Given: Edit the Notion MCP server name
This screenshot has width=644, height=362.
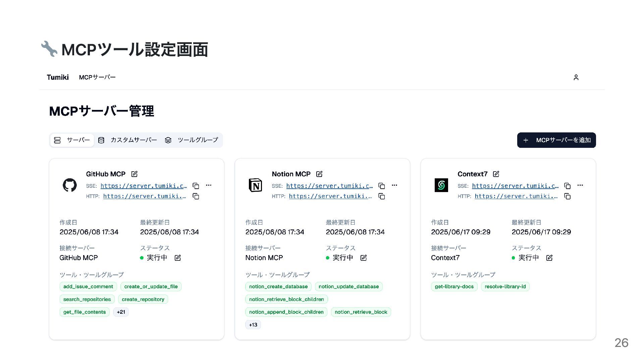Looking at the screenshot, I should tap(319, 174).
